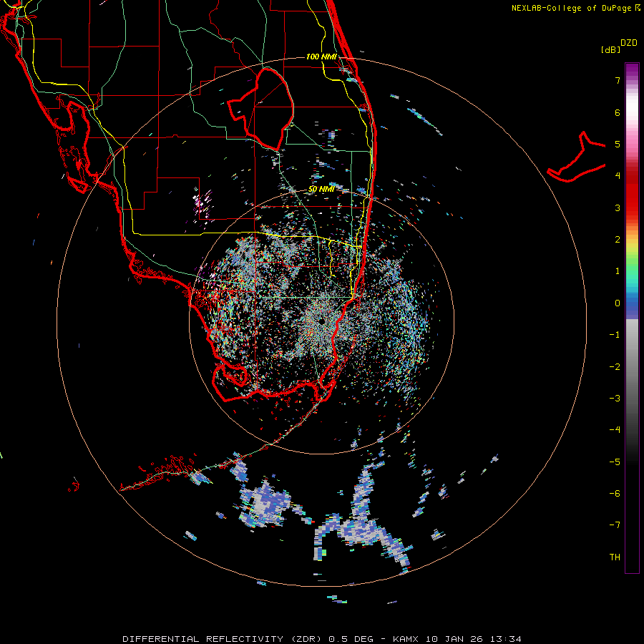Click the -2 value on the colorbar scale

(x=615, y=366)
